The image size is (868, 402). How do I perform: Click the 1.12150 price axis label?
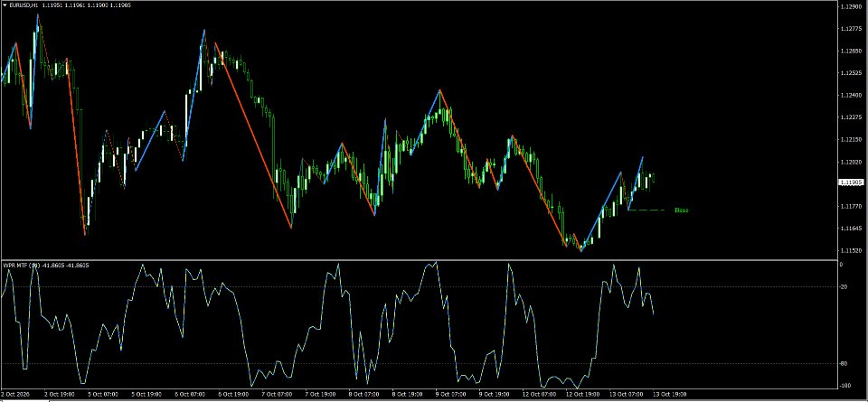click(x=852, y=139)
